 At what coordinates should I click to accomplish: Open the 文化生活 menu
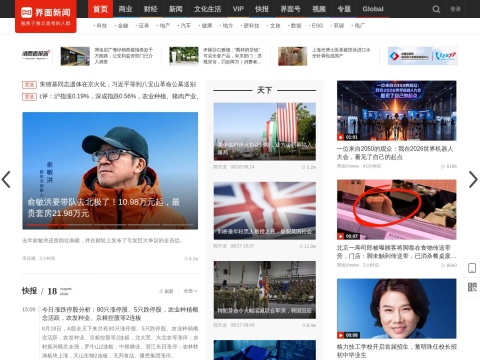tap(207, 9)
